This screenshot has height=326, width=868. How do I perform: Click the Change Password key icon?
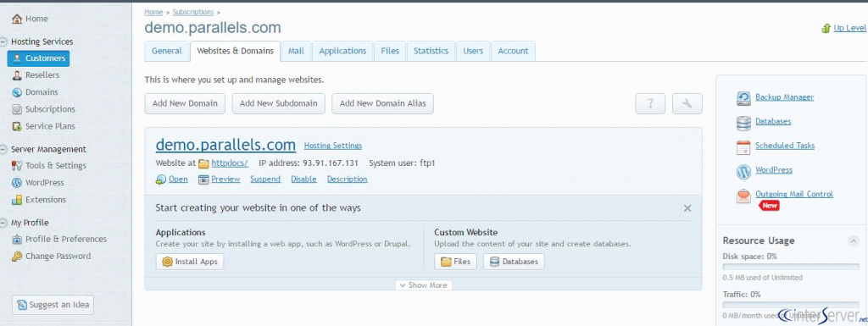17,257
